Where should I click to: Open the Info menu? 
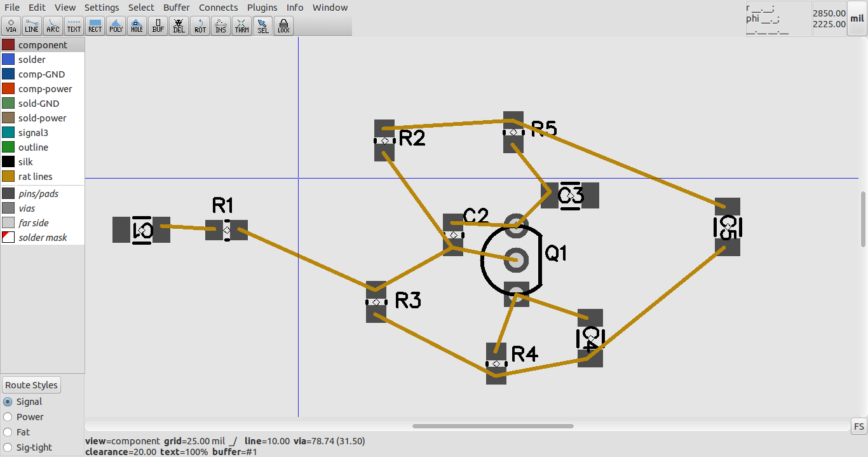tap(295, 8)
